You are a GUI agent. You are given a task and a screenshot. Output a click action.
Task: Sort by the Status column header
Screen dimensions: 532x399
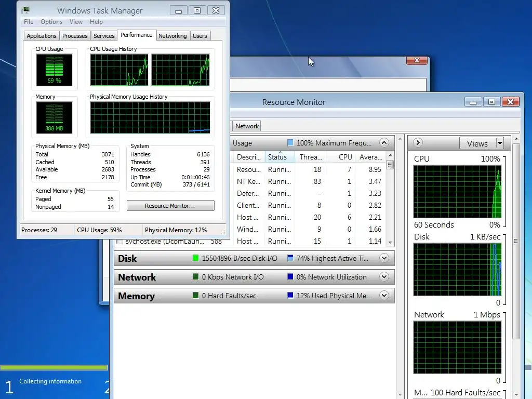280,157
